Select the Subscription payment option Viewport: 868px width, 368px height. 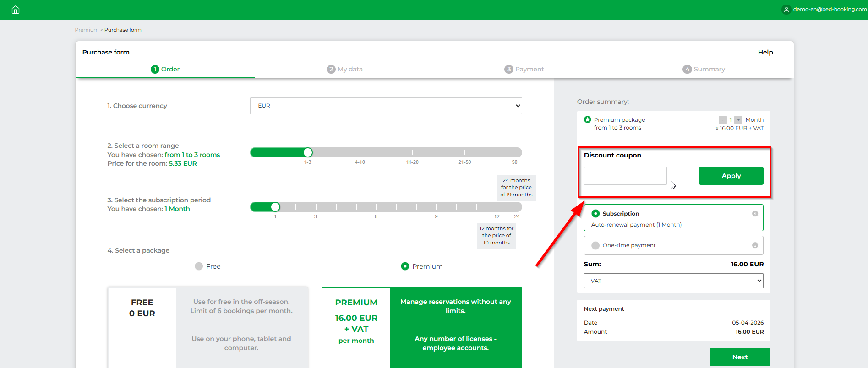[595, 214]
